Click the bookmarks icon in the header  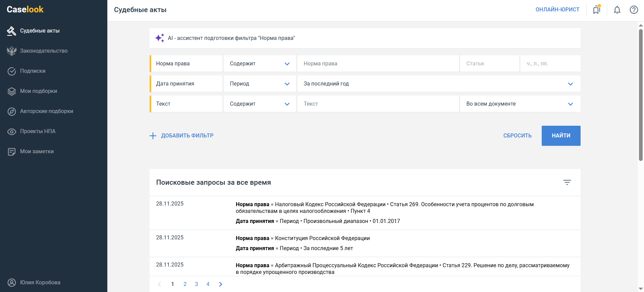pos(596,10)
